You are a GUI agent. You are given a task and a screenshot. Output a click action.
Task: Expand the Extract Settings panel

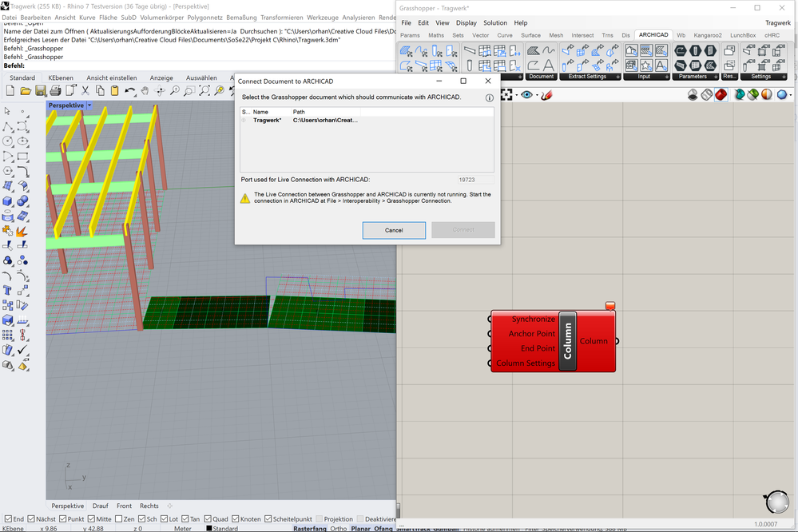pyautogui.click(x=617, y=77)
